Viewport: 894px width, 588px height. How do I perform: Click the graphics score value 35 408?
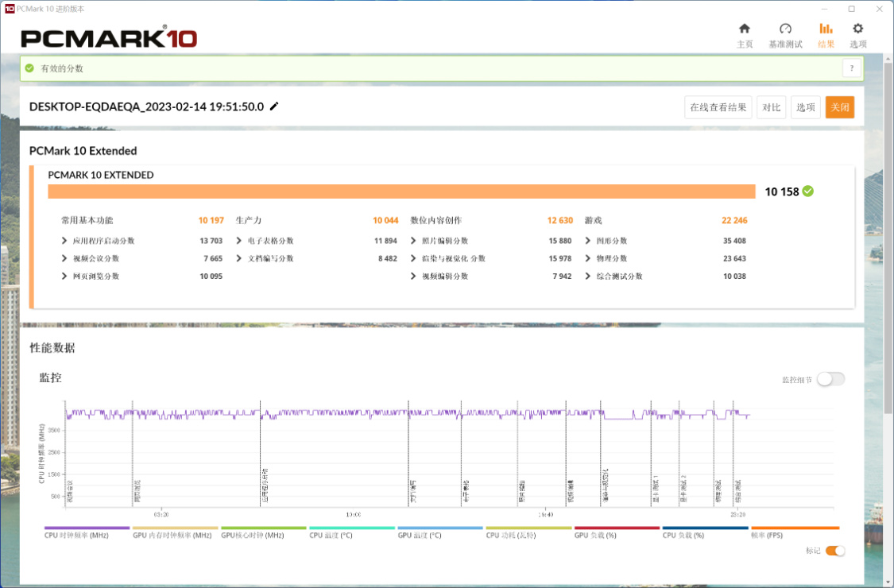tap(734, 241)
